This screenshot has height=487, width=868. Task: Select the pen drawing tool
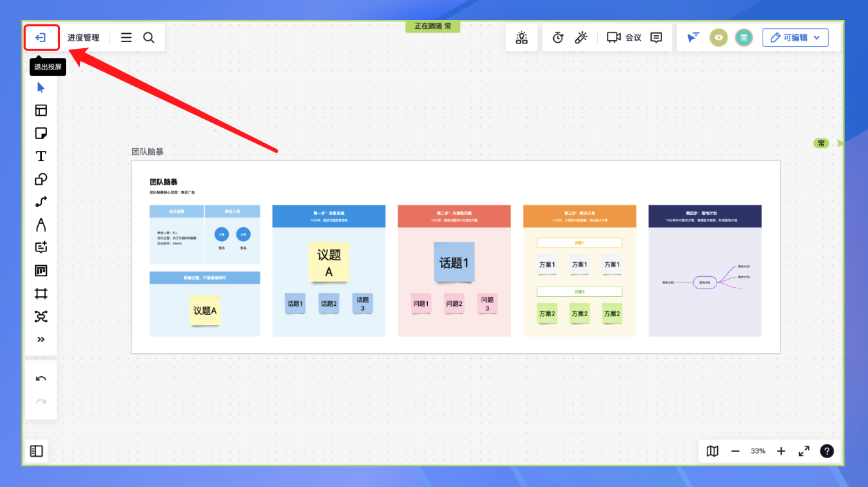[41, 225]
